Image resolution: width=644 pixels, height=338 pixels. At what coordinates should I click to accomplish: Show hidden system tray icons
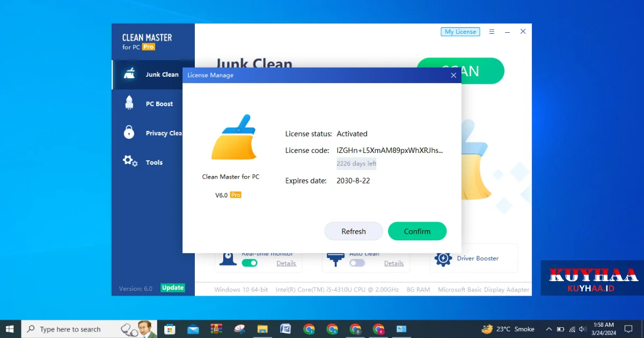548,329
